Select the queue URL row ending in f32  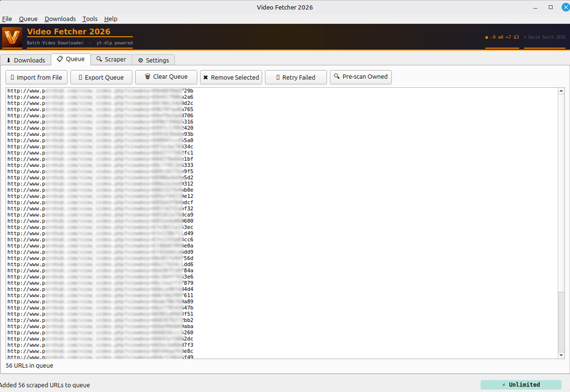[x=100, y=208]
